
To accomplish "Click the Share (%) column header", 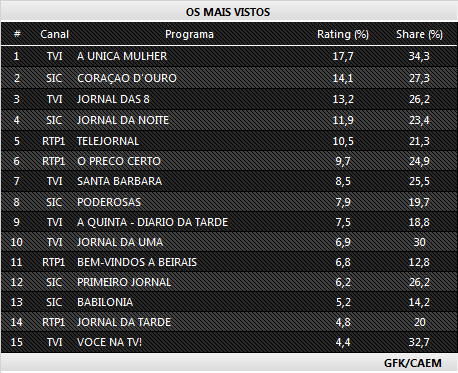I will (419, 34).
